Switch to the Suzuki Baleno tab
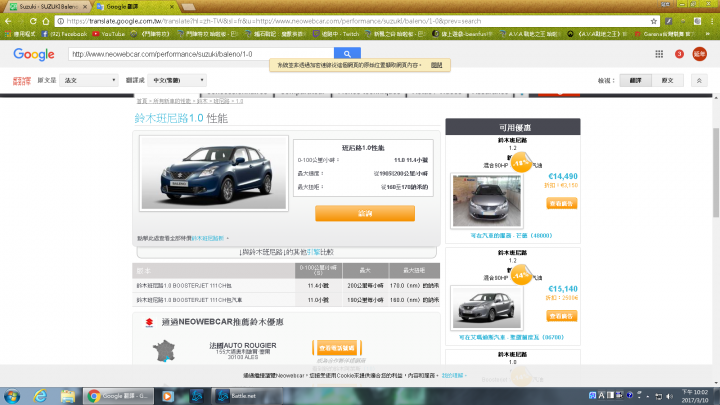Screen dimensions: 720x405 47,6
